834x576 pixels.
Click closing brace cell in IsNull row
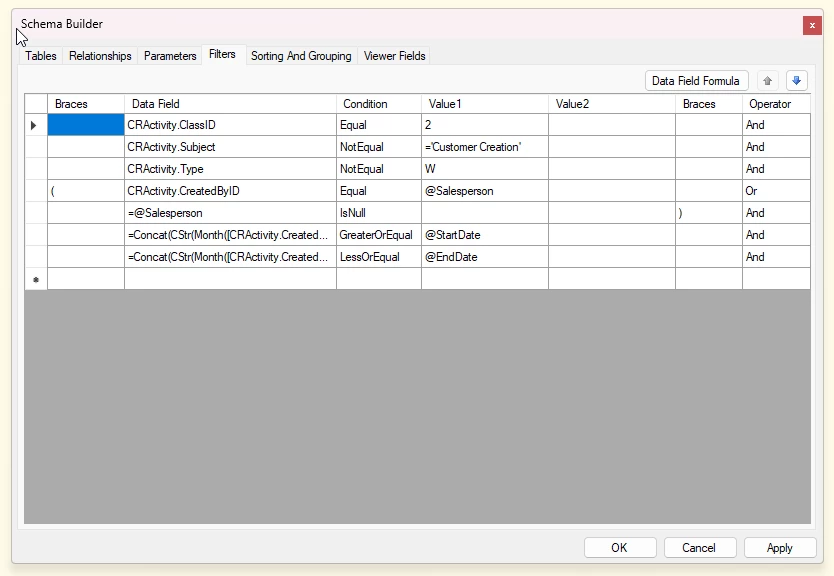pyautogui.click(x=708, y=213)
